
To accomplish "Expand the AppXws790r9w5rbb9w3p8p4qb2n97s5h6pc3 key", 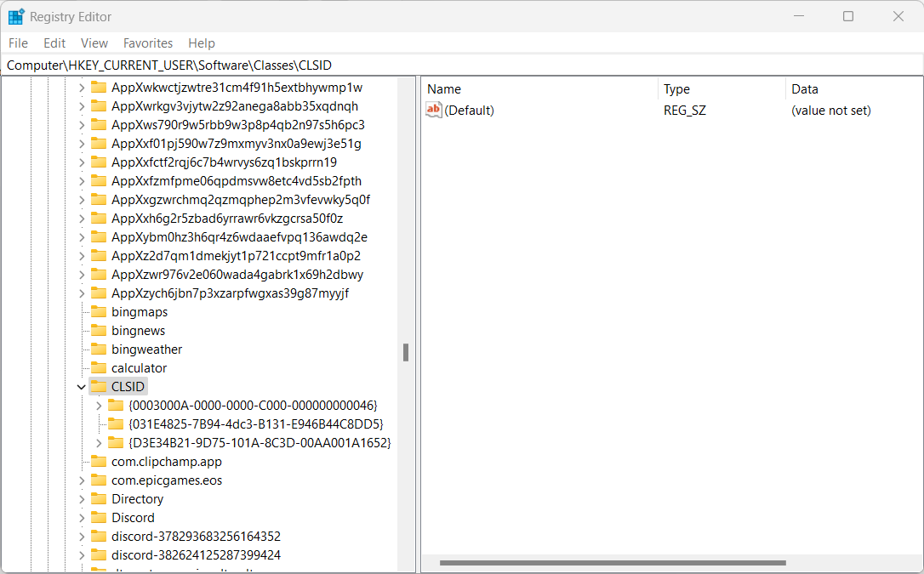I will click(x=82, y=125).
